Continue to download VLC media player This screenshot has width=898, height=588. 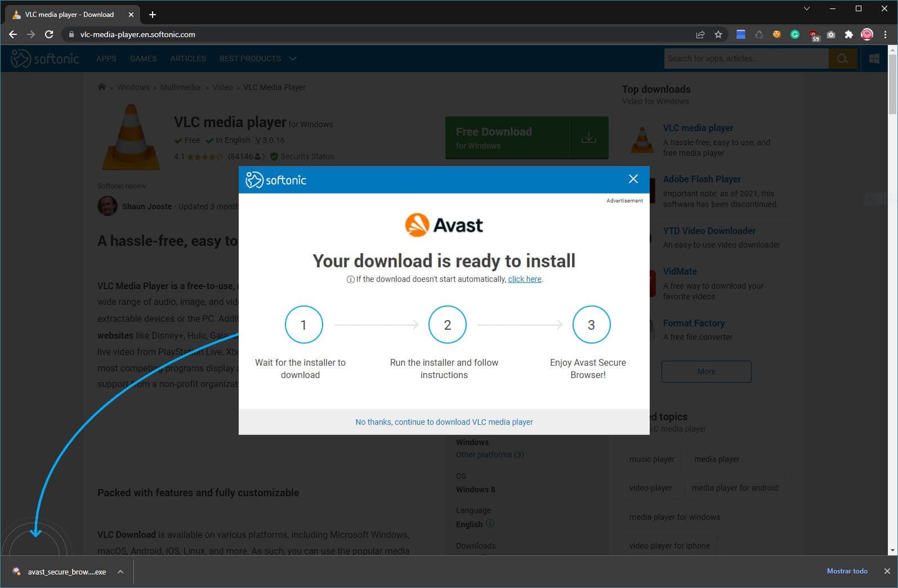pyautogui.click(x=444, y=422)
